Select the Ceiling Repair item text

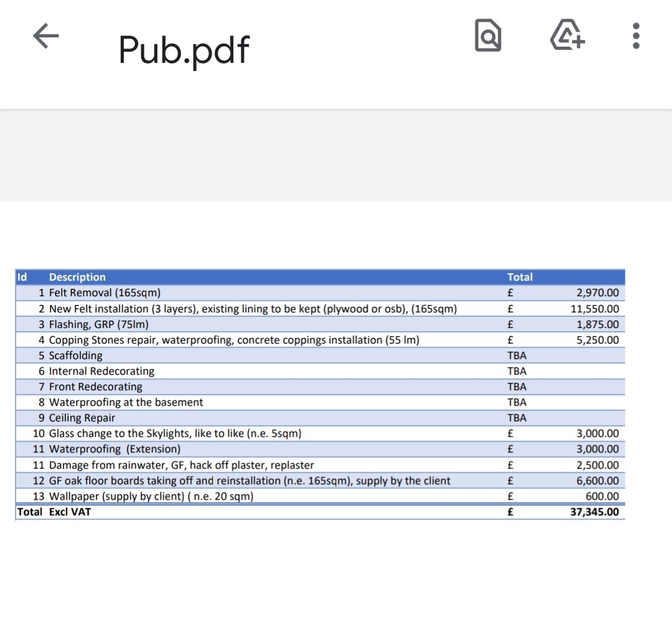click(82, 418)
